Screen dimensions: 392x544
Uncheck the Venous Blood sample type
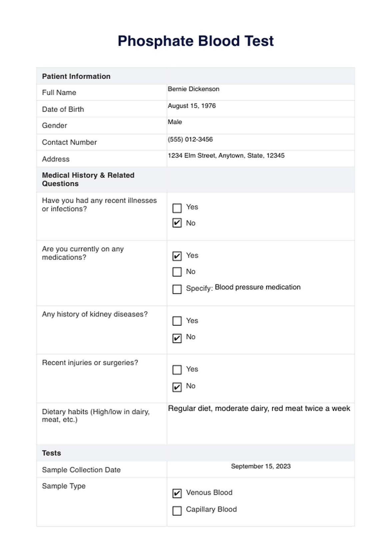pos(177,493)
